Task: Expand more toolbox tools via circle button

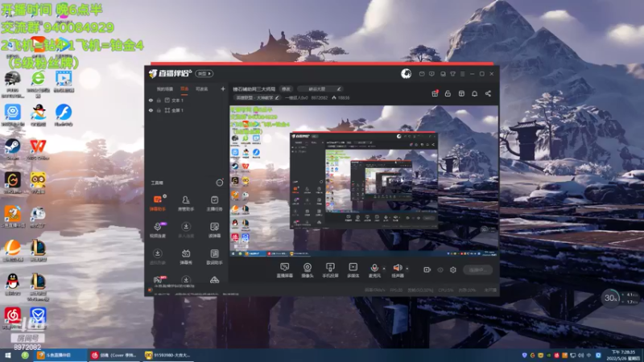Action: (x=220, y=183)
